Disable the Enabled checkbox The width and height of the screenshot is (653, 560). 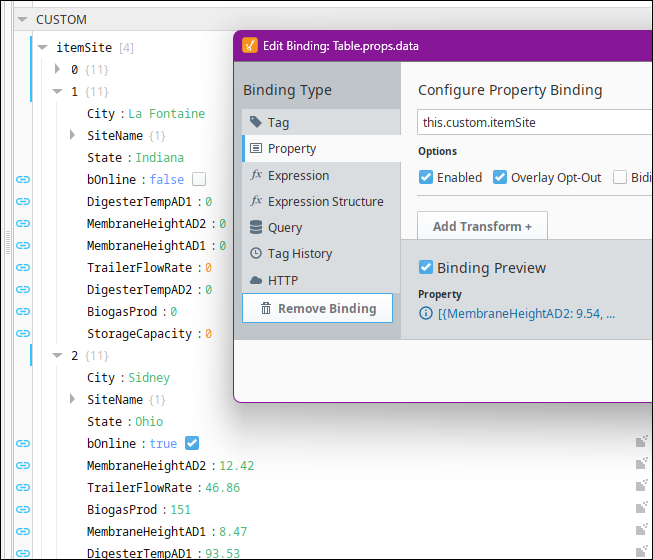427,178
